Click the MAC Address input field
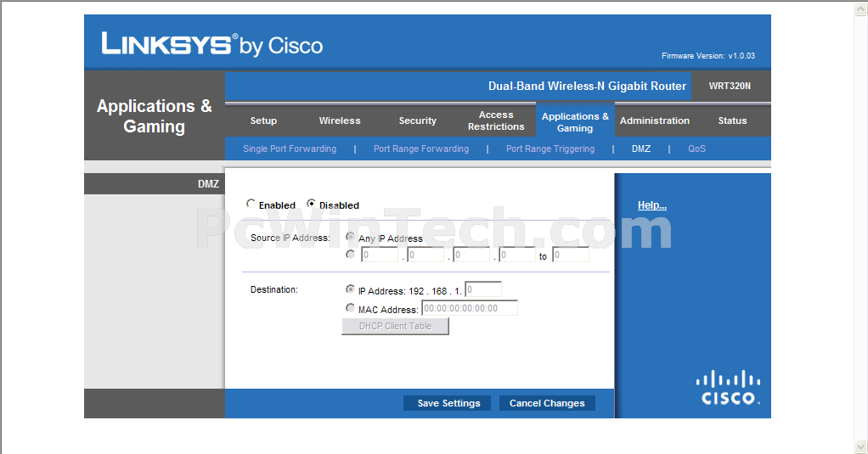Image resolution: width=868 pixels, height=454 pixels. pyautogui.click(x=470, y=308)
